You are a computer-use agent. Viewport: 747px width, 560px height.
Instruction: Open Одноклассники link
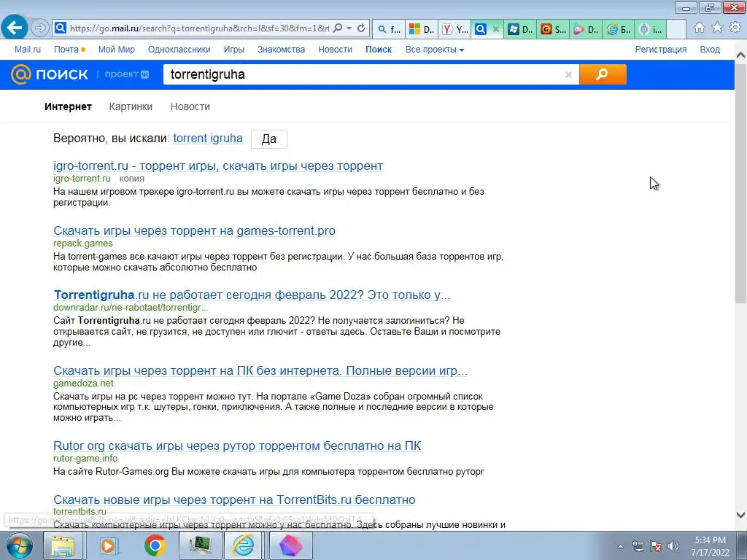[x=179, y=50]
